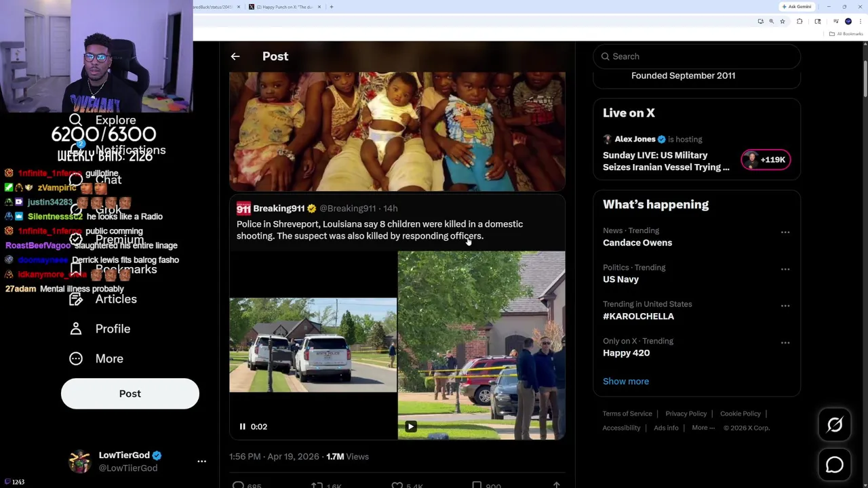Pause the playing video

tap(242, 426)
